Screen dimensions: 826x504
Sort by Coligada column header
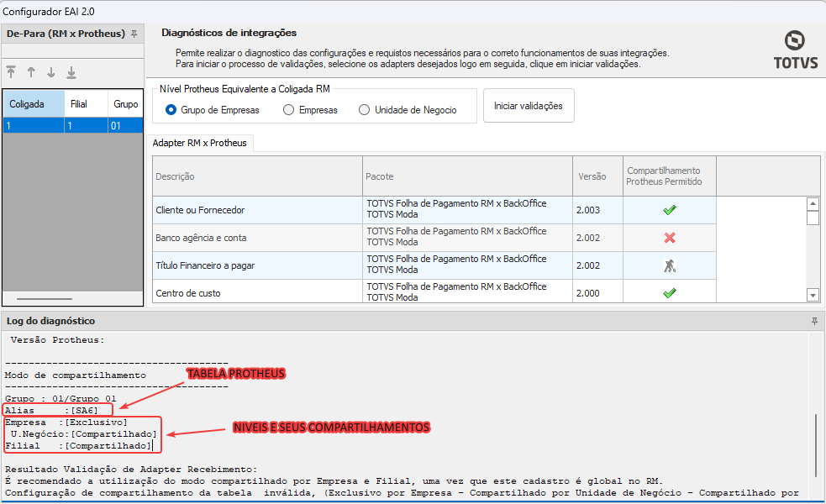point(34,104)
